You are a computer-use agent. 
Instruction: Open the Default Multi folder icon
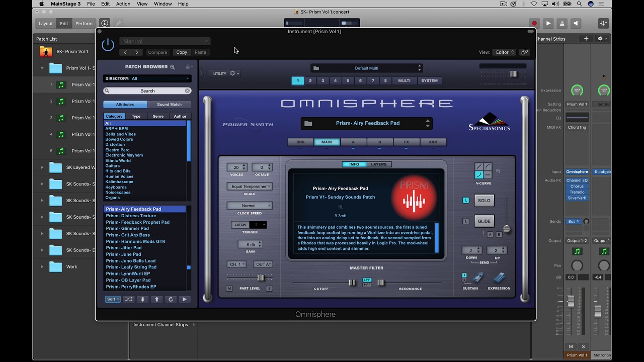coord(316,68)
